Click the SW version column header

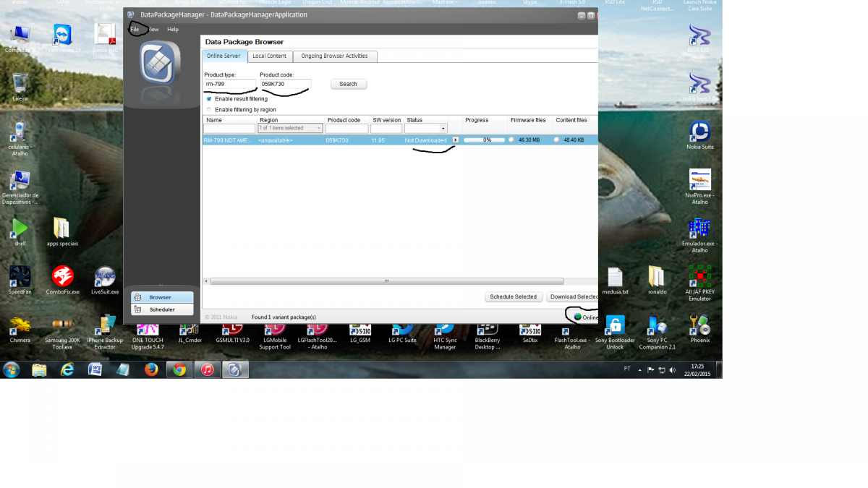[x=387, y=120]
